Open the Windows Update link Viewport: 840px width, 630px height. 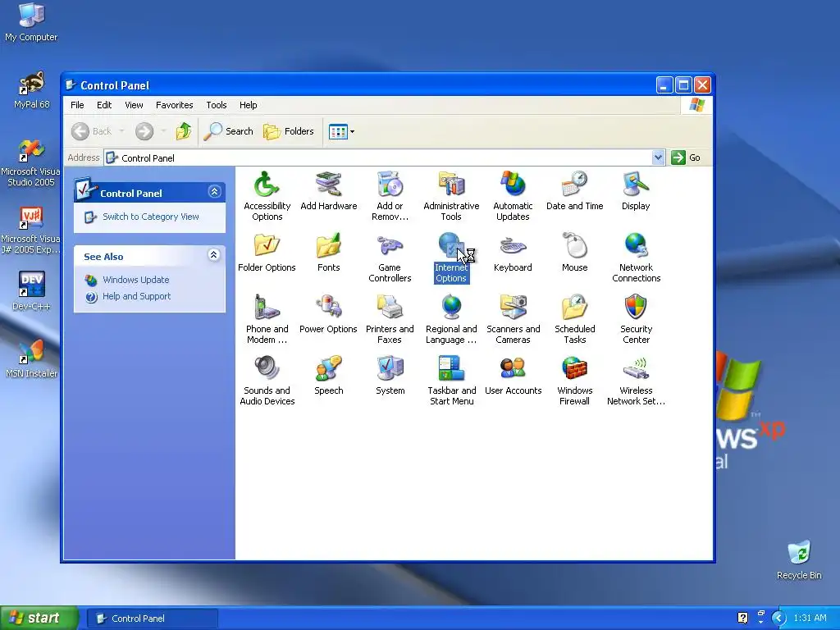[135, 280]
